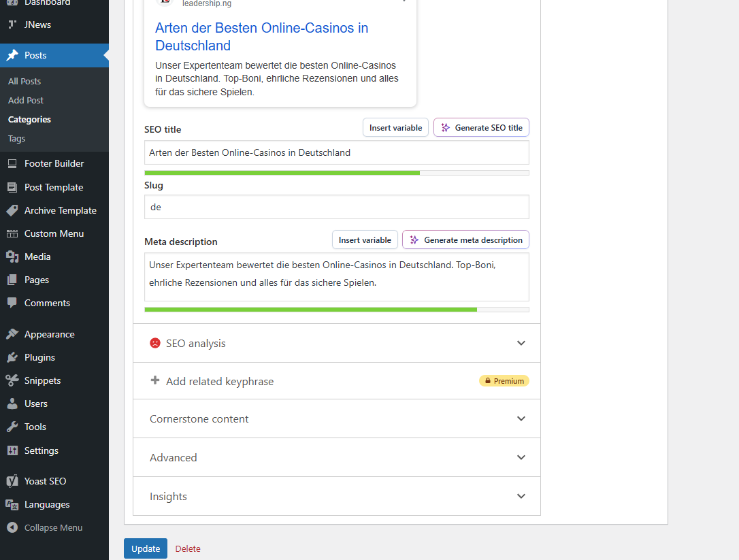Open the Yoast SEO menu
This screenshot has height=560, width=739.
(54, 481)
